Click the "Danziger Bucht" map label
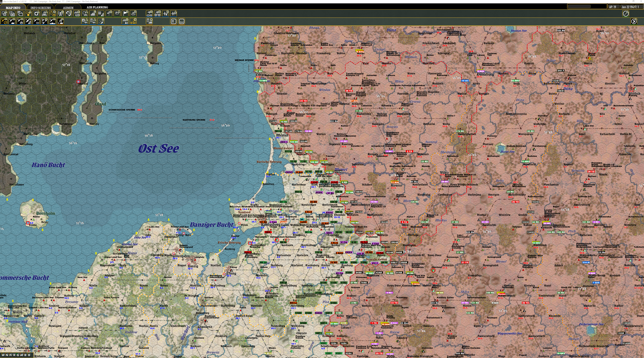This screenshot has height=358, width=644. [212, 225]
